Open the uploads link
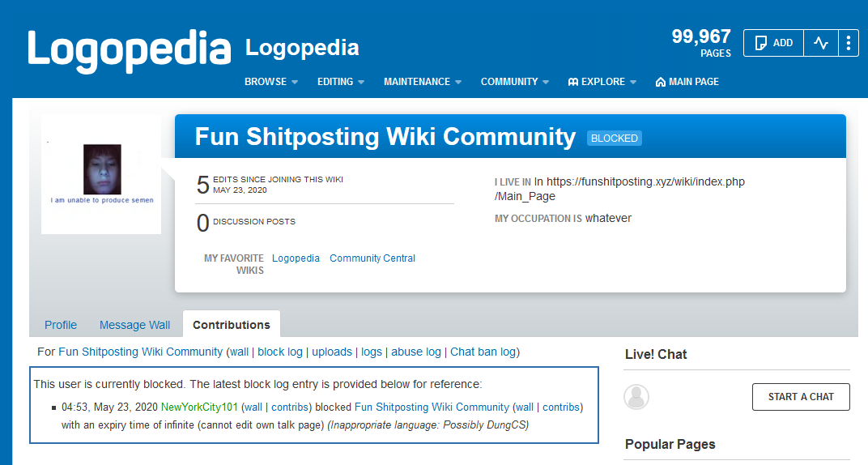868x465 pixels. point(332,352)
